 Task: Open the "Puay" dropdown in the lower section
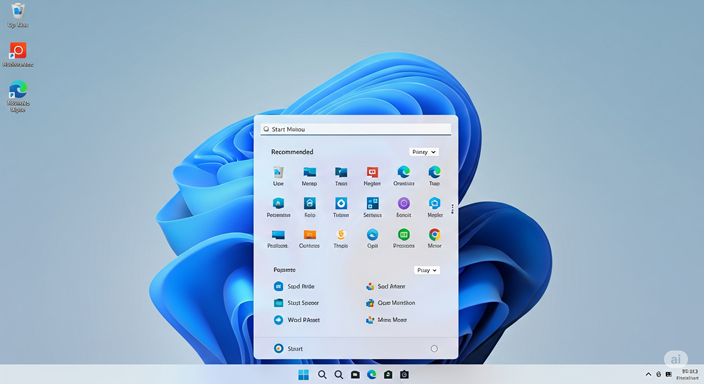pos(427,270)
